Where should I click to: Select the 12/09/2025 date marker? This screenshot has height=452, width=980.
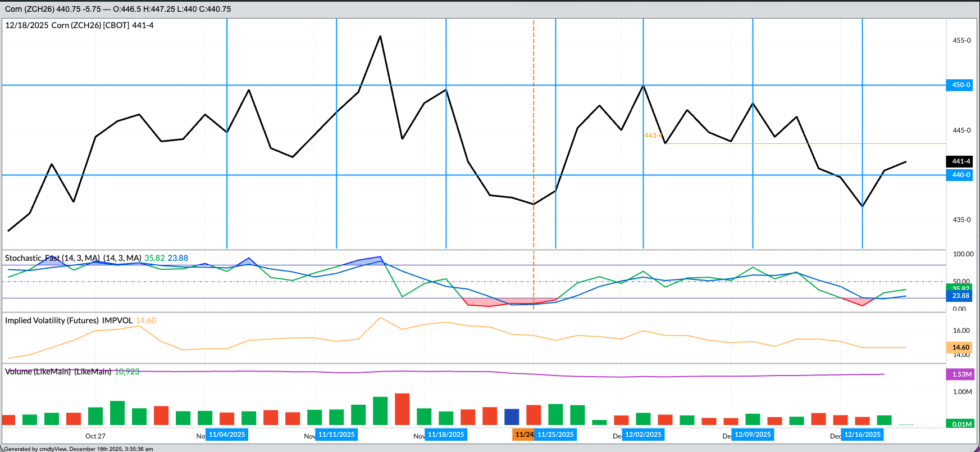753,435
